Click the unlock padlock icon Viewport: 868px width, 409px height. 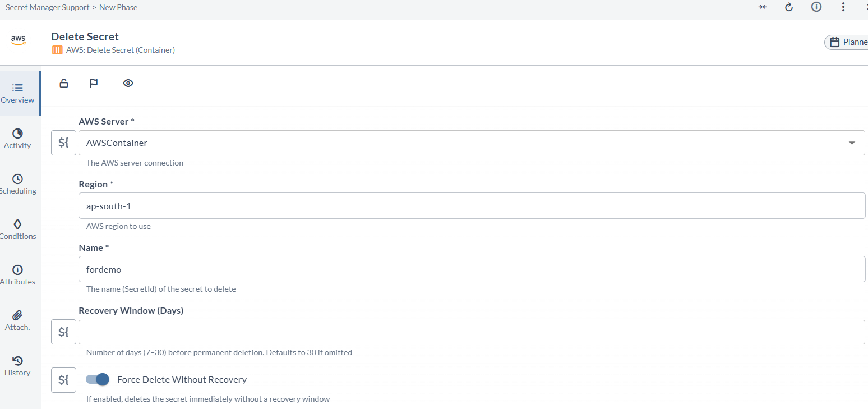click(64, 84)
